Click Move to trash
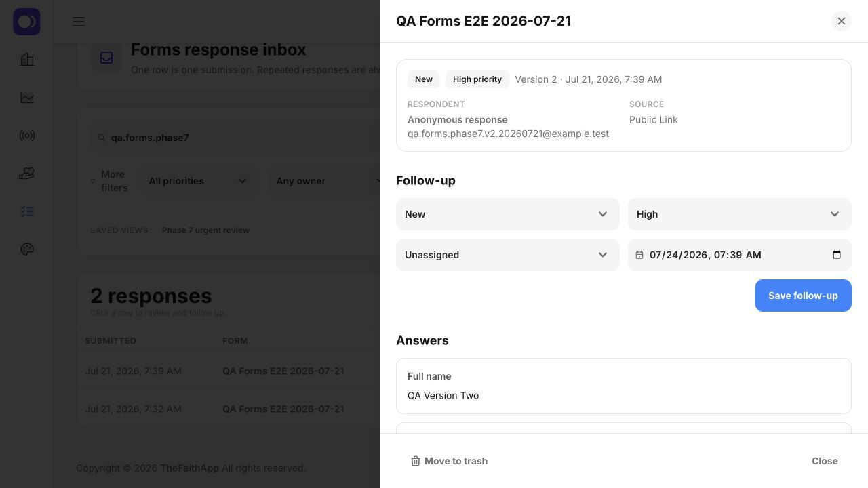 (x=449, y=461)
